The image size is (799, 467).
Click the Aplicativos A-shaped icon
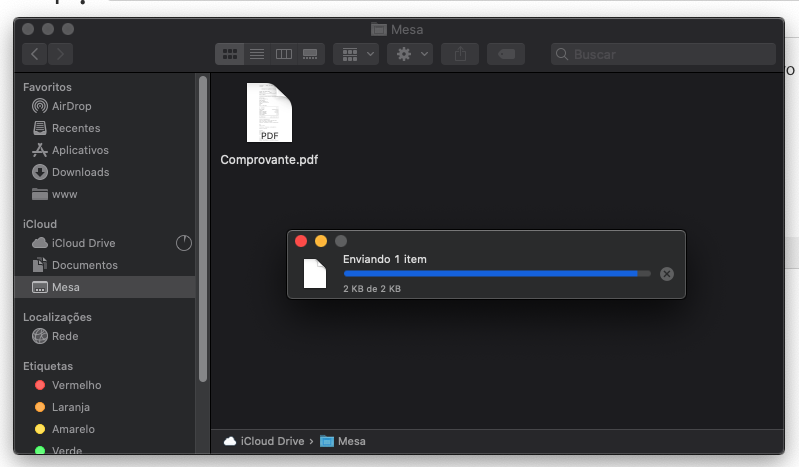(40, 150)
